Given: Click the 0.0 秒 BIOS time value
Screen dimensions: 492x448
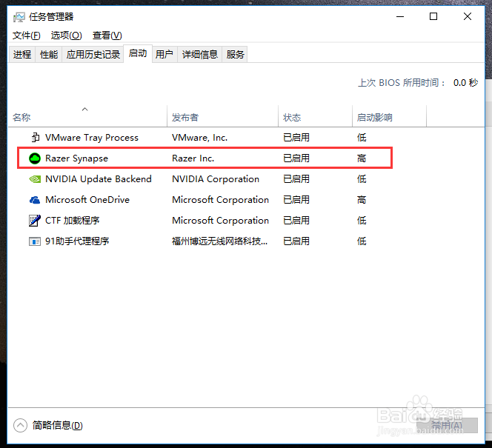Looking at the screenshot, I should (x=465, y=83).
